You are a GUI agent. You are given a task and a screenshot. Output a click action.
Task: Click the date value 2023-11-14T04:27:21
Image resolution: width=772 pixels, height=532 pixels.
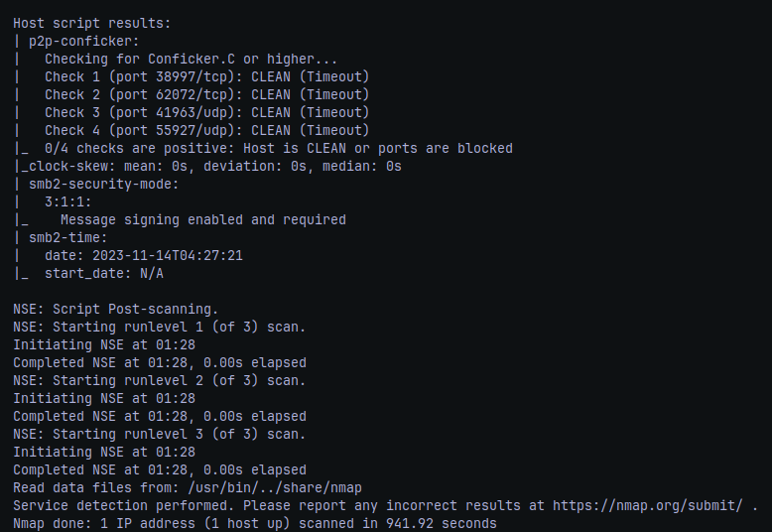point(168,256)
